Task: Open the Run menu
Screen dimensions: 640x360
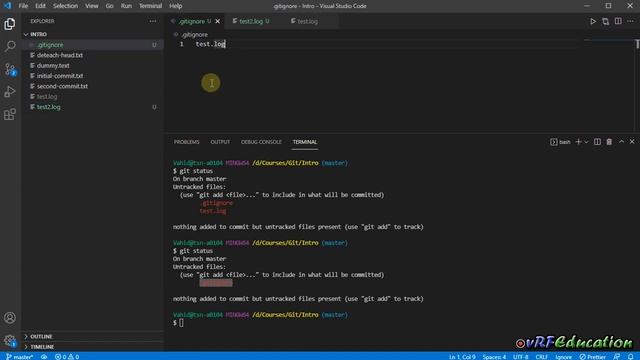Action: 126,6
